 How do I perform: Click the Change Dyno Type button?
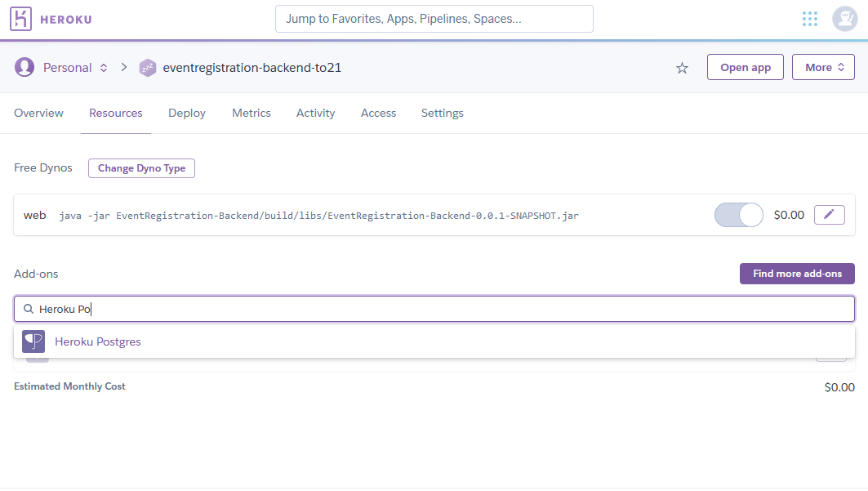point(141,168)
